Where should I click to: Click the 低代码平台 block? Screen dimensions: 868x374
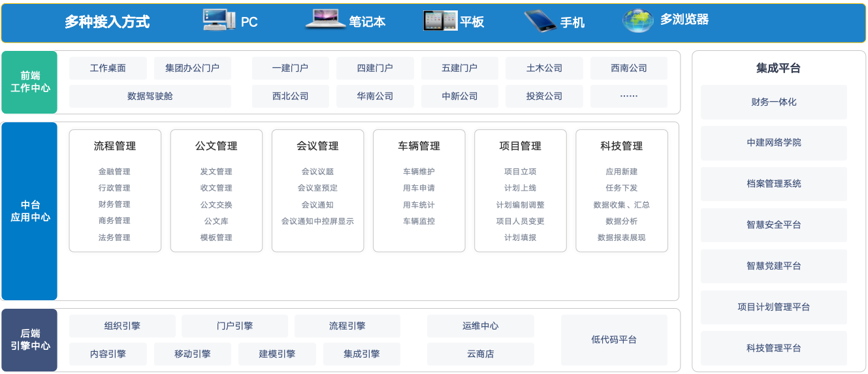point(614,340)
